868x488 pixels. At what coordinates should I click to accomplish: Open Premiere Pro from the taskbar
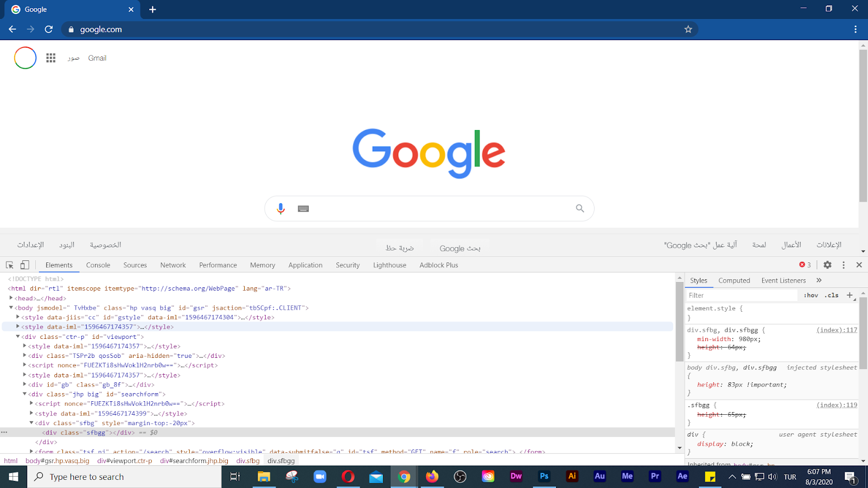[655, 476]
